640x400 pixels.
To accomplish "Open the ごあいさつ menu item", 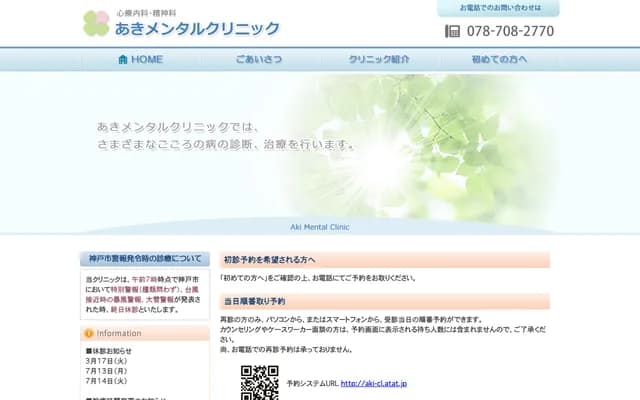I will pos(259,59).
